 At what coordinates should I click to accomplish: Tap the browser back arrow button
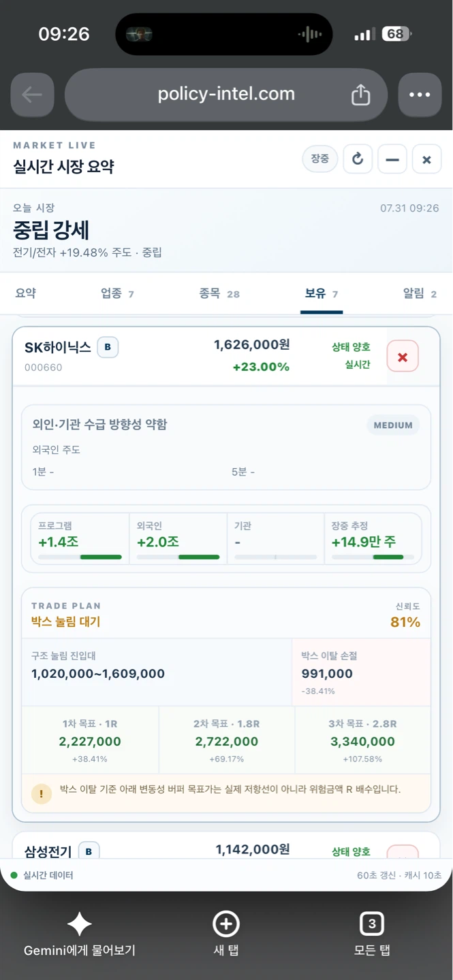tap(32, 95)
